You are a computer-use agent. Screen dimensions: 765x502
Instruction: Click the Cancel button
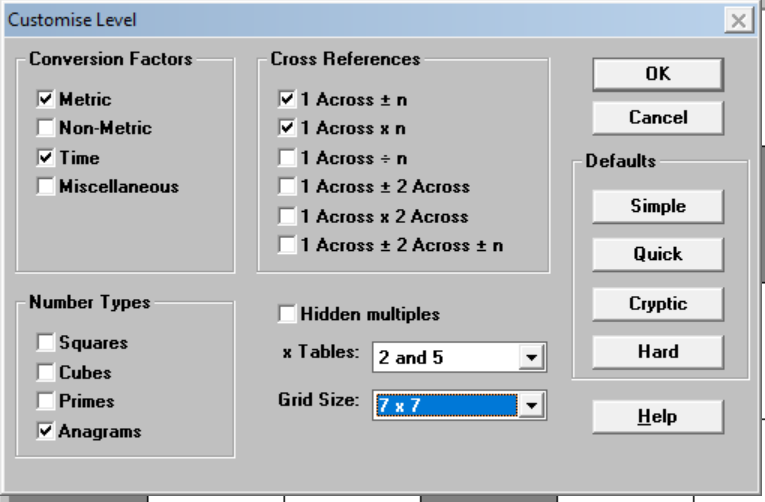point(657,118)
